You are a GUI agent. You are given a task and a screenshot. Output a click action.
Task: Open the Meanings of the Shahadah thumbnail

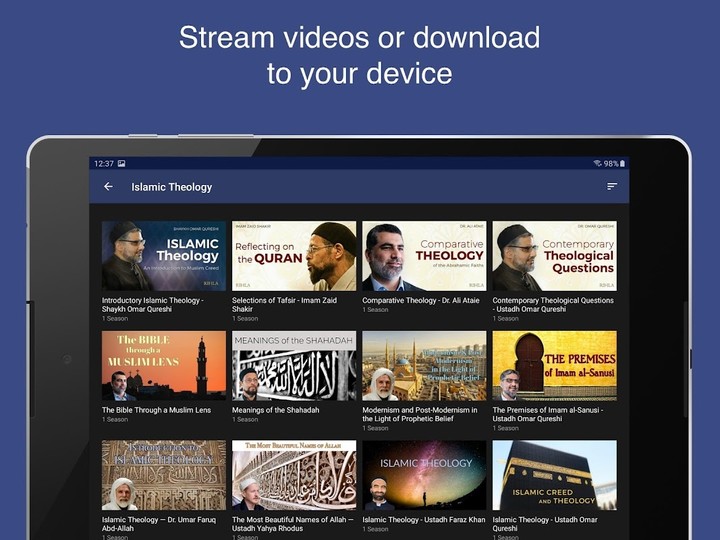pos(294,366)
